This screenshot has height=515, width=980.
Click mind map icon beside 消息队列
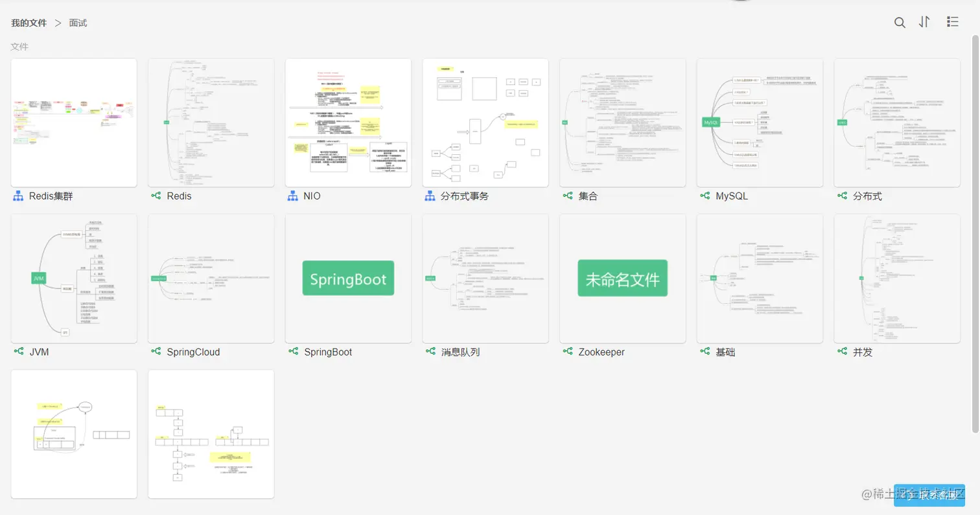coord(430,352)
